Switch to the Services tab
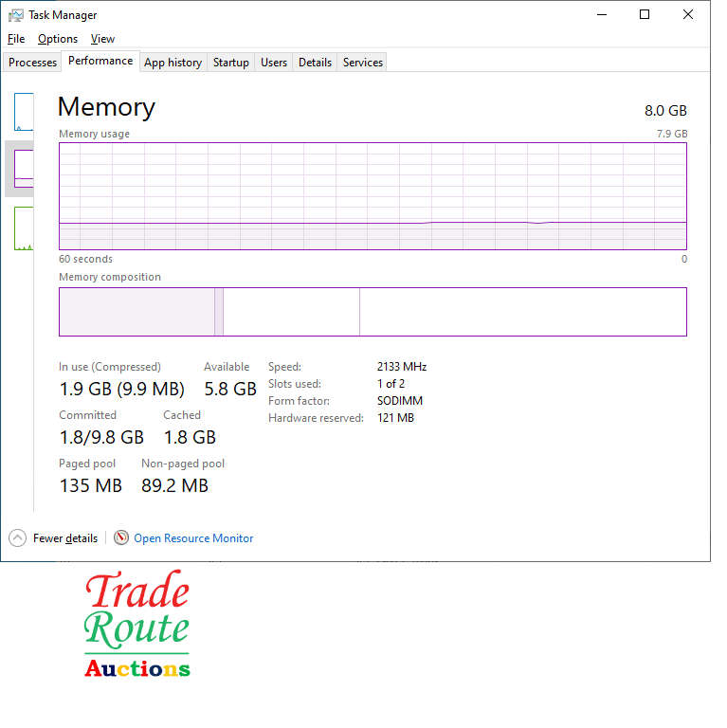Viewport: 727px width, 728px height. point(363,63)
